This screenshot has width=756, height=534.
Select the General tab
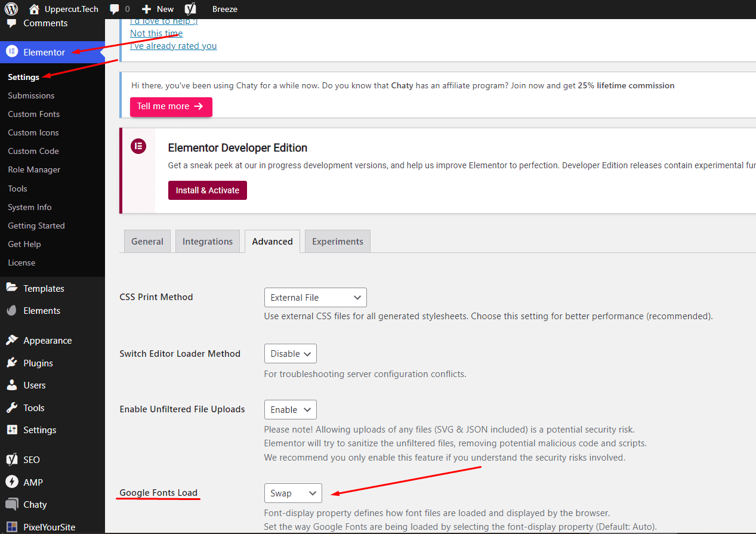(x=147, y=241)
